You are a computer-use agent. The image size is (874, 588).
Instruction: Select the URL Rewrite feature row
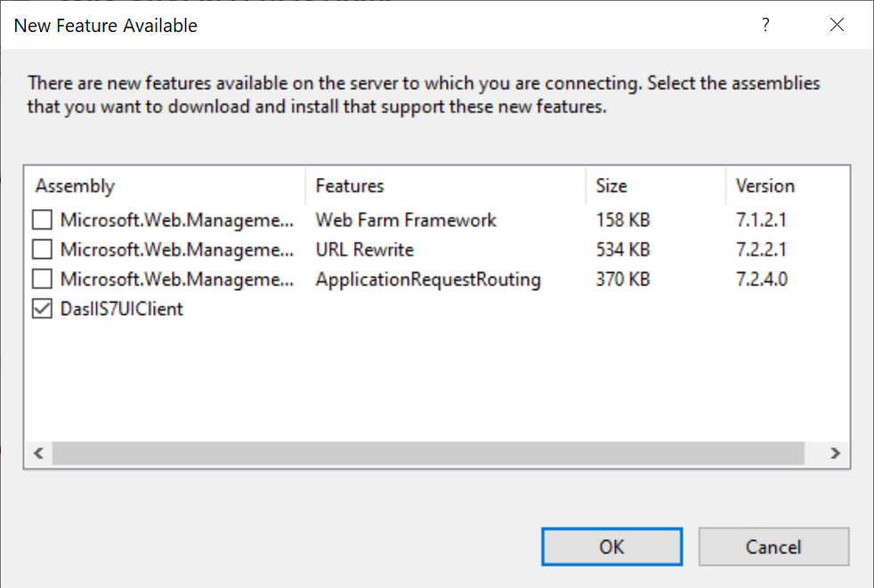365,250
